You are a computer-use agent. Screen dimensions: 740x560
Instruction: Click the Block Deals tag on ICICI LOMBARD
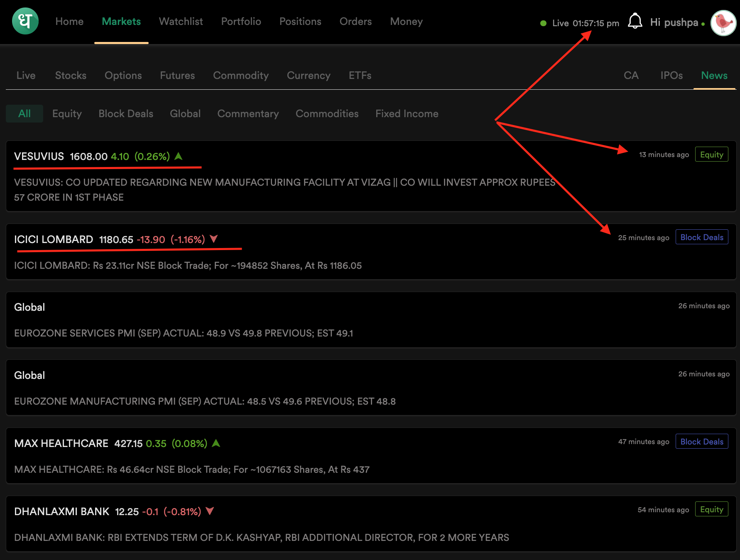tap(702, 237)
